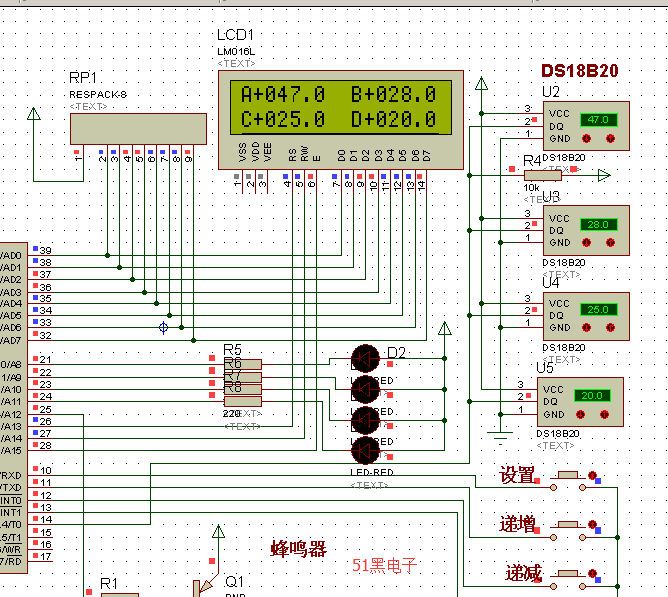This screenshot has width=668, height=597.
Task: Click the power terminal above the LEDs
Action: pyautogui.click(x=445, y=328)
